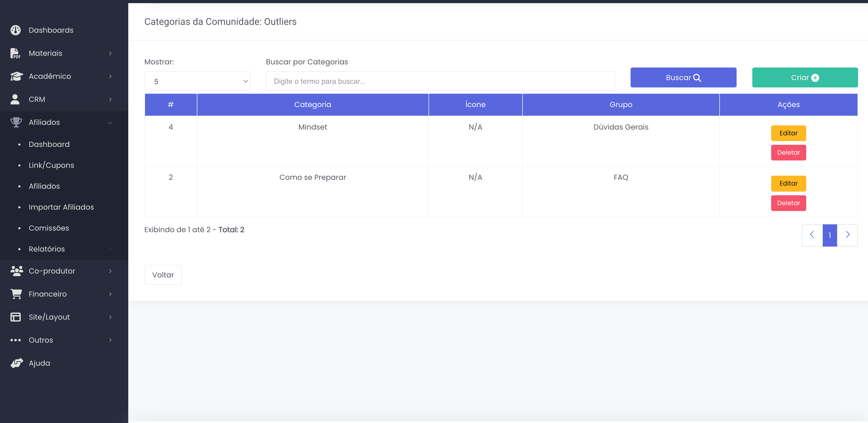This screenshot has height=423, width=868.
Task: Click the Materiais PDF file icon
Action: 15,53
